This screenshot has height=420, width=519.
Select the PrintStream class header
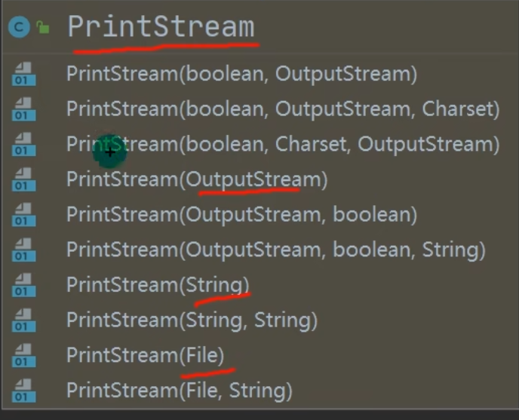point(161,27)
